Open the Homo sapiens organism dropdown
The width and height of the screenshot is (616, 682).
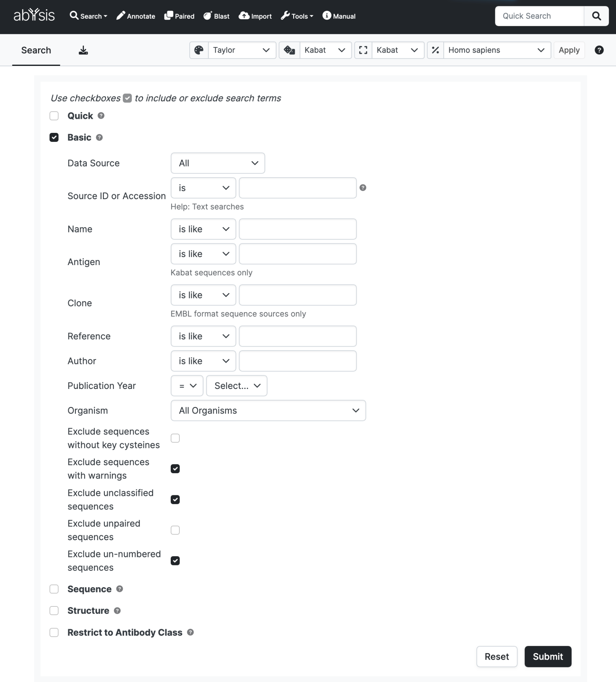click(x=497, y=50)
